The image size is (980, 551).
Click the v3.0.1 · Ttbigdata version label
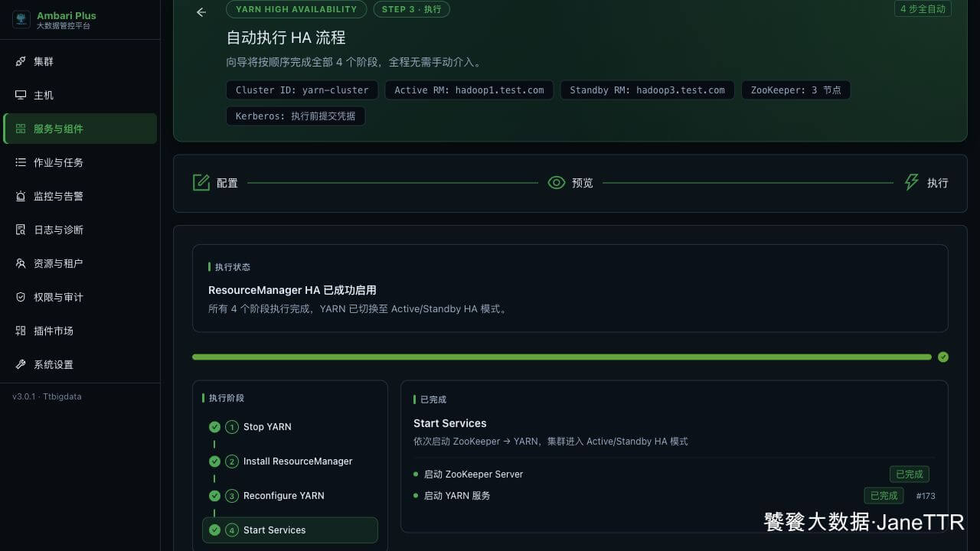[x=47, y=396]
